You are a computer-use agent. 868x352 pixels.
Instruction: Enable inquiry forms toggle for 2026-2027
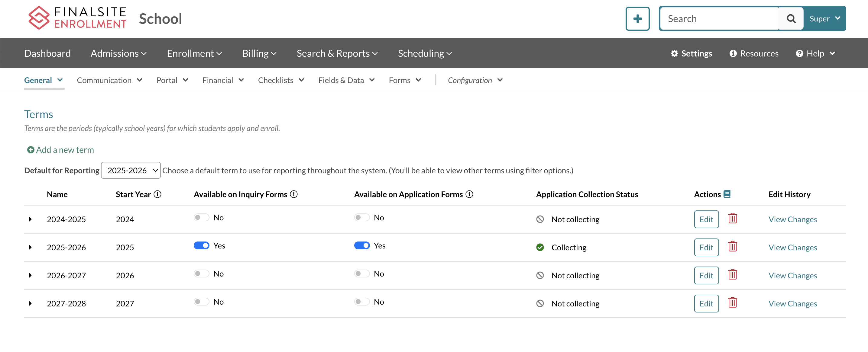point(201,274)
